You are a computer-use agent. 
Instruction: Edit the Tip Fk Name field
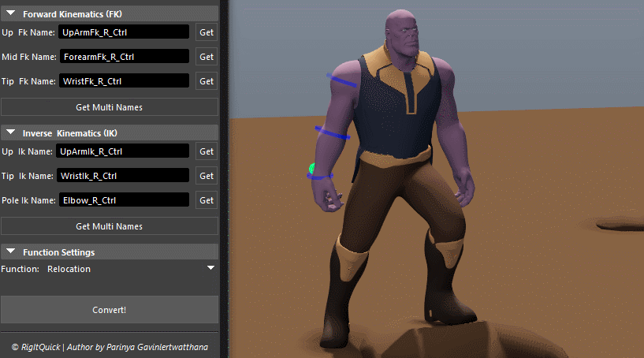pyautogui.click(x=124, y=81)
